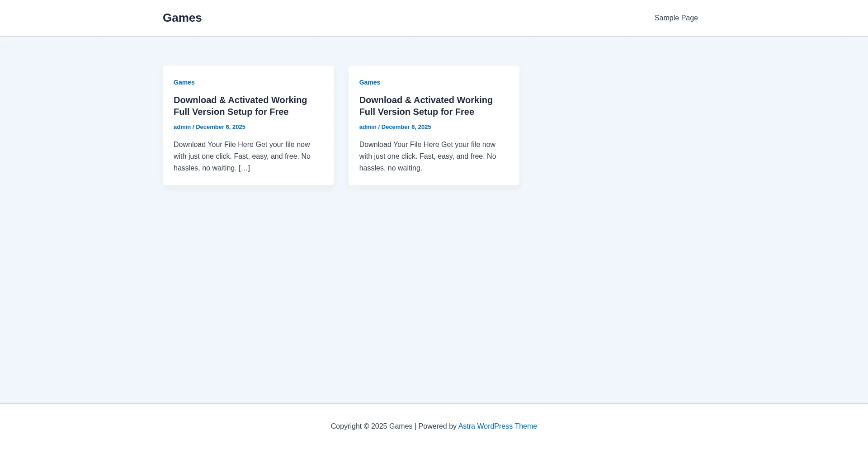Open the Games category on second post

pyautogui.click(x=369, y=82)
